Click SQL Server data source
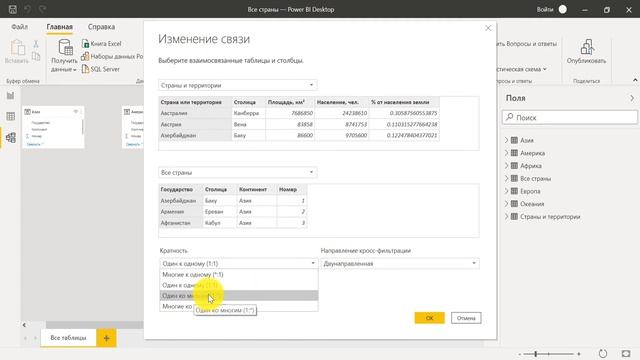The height and width of the screenshot is (360, 640). click(x=101, y=69)
